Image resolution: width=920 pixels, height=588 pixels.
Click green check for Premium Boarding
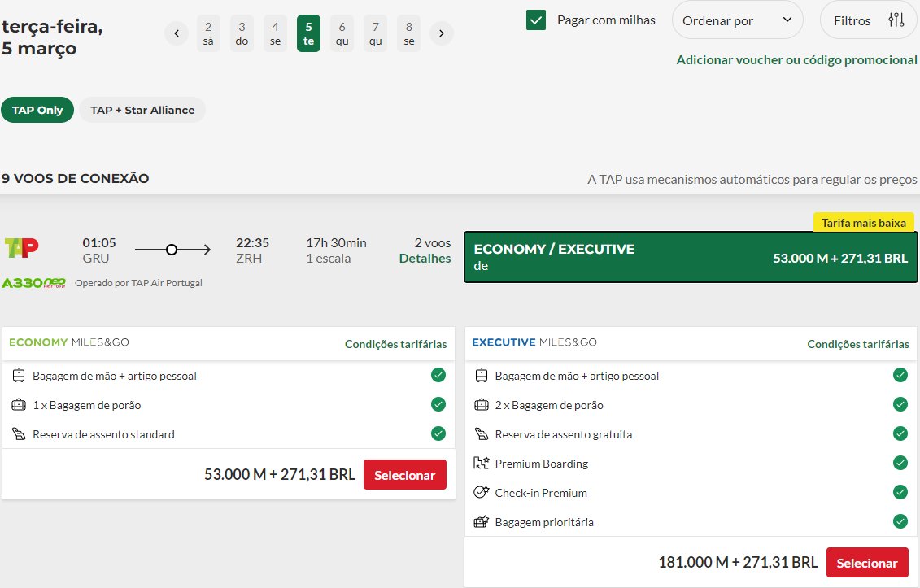click(x=900, y=463)
